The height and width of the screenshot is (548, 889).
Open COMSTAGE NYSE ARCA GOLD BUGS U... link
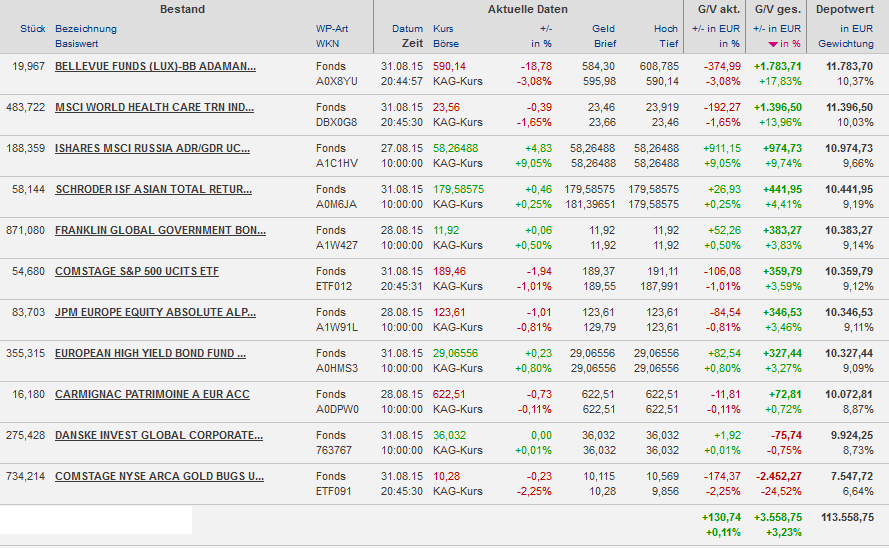(159, 476)
